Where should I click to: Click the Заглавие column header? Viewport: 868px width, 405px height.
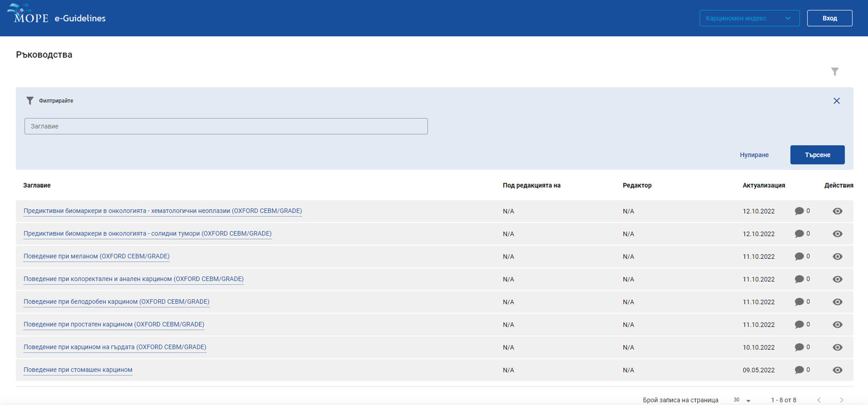coord(37,185)
